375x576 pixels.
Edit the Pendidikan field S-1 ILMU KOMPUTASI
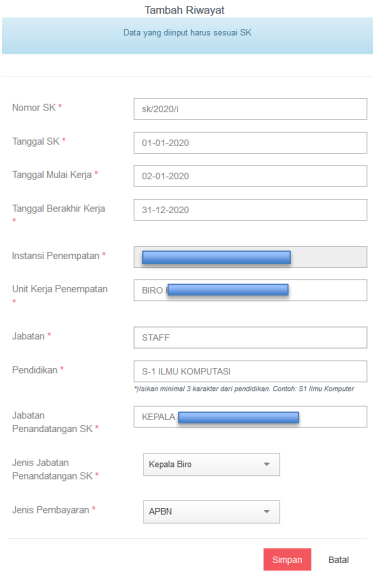pos(250,371)
